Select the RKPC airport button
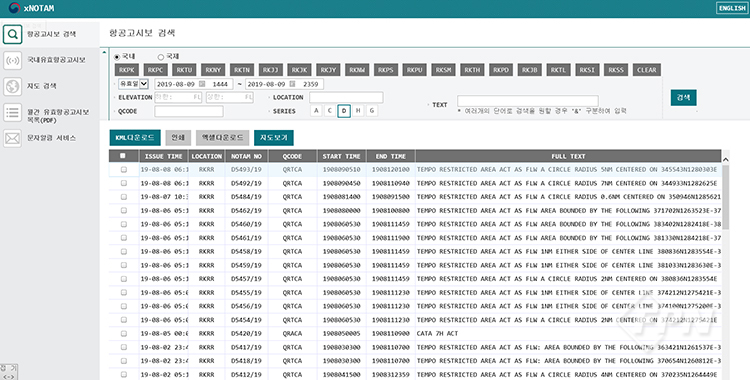 click(x=155, y=70)
